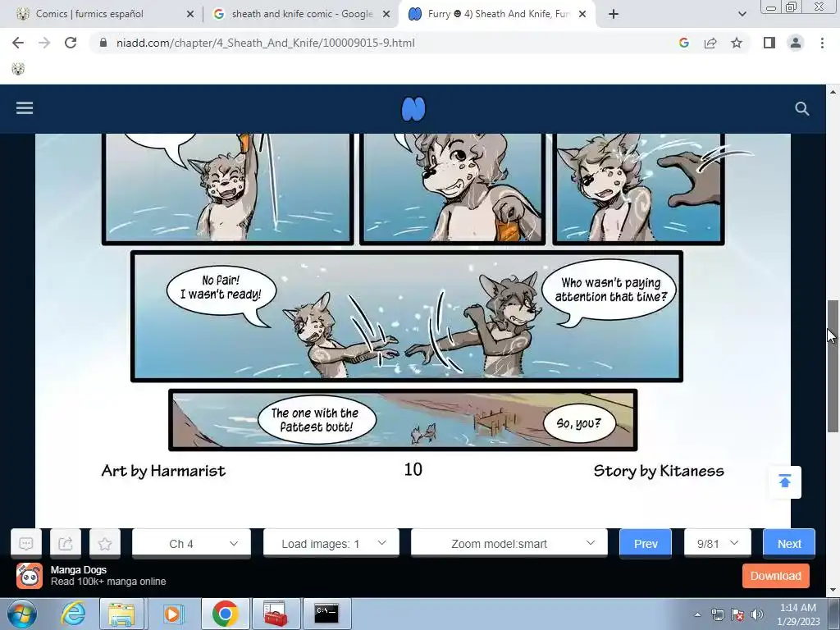
Task: Click the page vertical scrollbar thumb
Action: point(833,365)
